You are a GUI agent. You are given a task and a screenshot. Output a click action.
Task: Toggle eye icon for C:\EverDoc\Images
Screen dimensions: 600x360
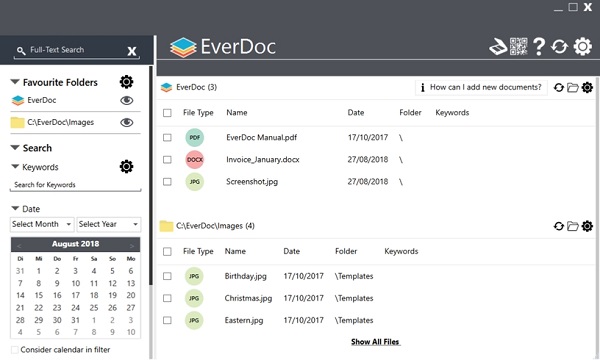127,122
